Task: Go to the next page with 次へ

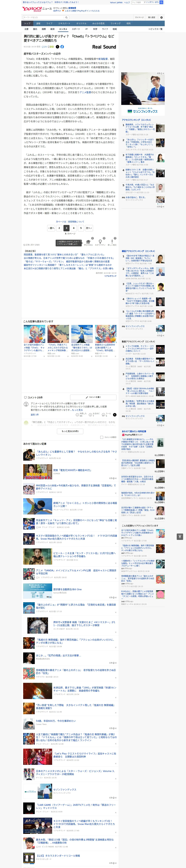Action: (89, 228)
